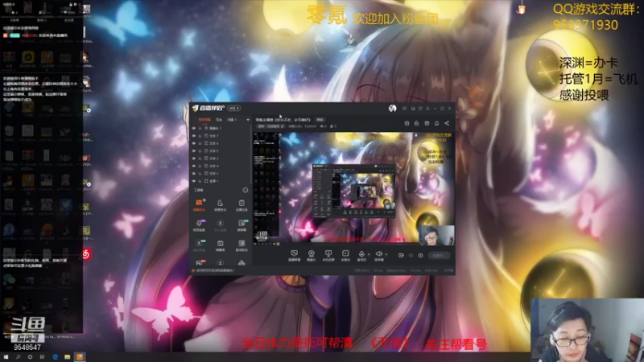Open the person-shaped toolbox tool in the first row
644x362 pixels.
point(220,205)
